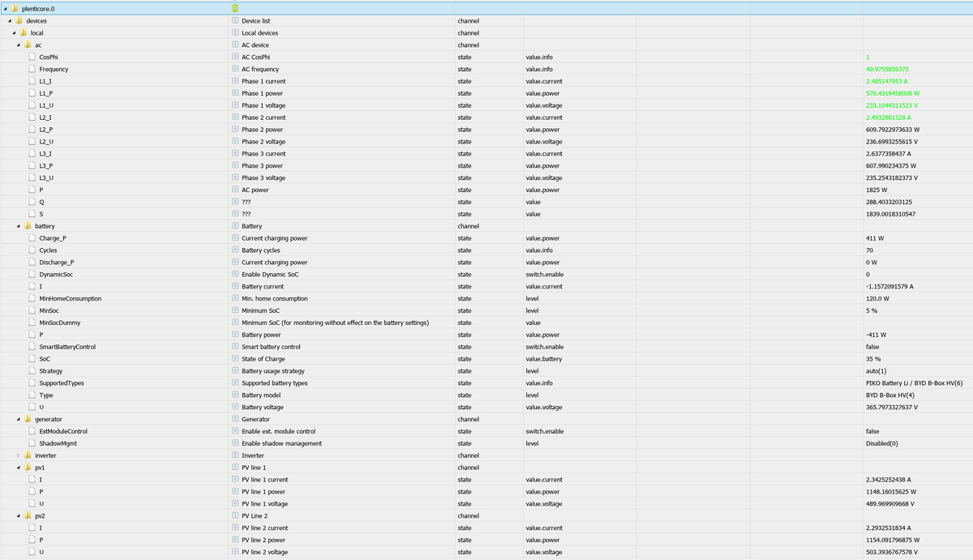Click the pv1 folder icon
Screen dimensions: 973x560
[x=28, y=468]
